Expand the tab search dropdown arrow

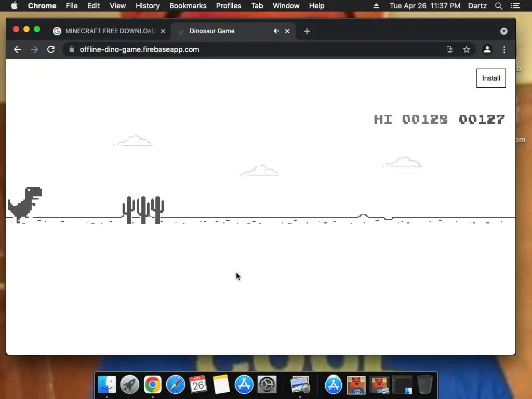pyautogui.click(x=504, y=31)
